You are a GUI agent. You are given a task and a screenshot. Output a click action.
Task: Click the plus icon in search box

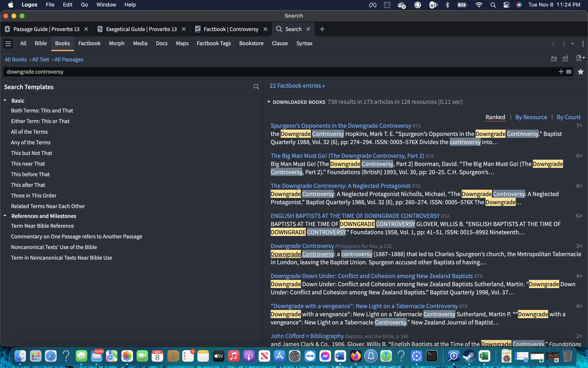tap(561, 72)
